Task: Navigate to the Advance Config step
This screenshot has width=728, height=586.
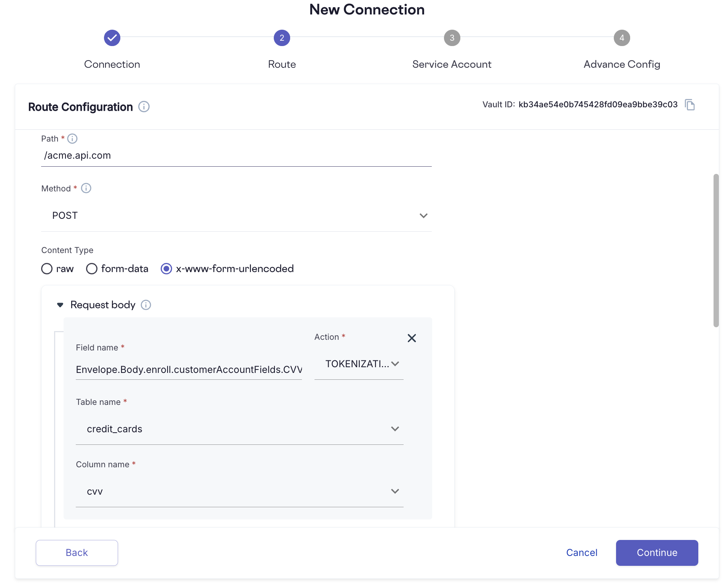Action: [x=622, y=38]
